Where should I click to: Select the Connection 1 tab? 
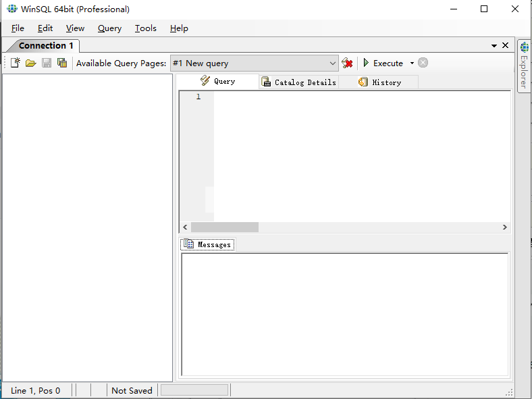coord(46,45)
